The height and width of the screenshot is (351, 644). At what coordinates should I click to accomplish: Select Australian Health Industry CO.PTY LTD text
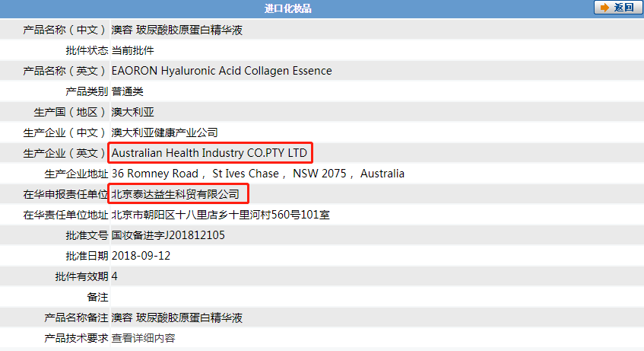209,153
